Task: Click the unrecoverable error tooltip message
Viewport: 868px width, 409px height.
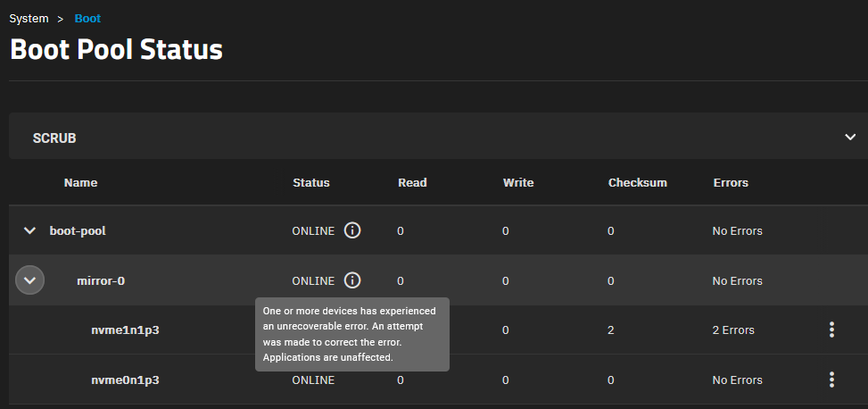Action: click(x=351, y=334)
